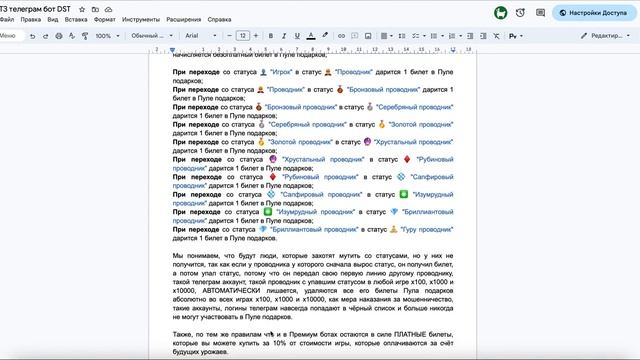Open the zoom level 100% dropdown

(x=107, y=36)
